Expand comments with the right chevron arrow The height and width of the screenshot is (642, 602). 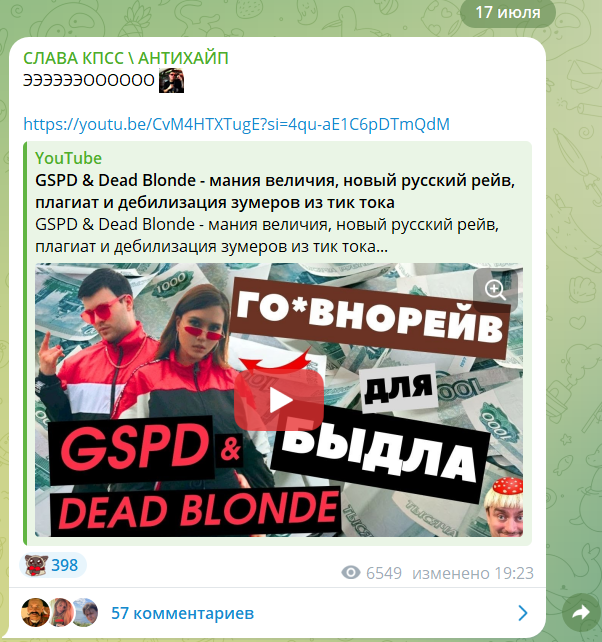tap(523, 613)
